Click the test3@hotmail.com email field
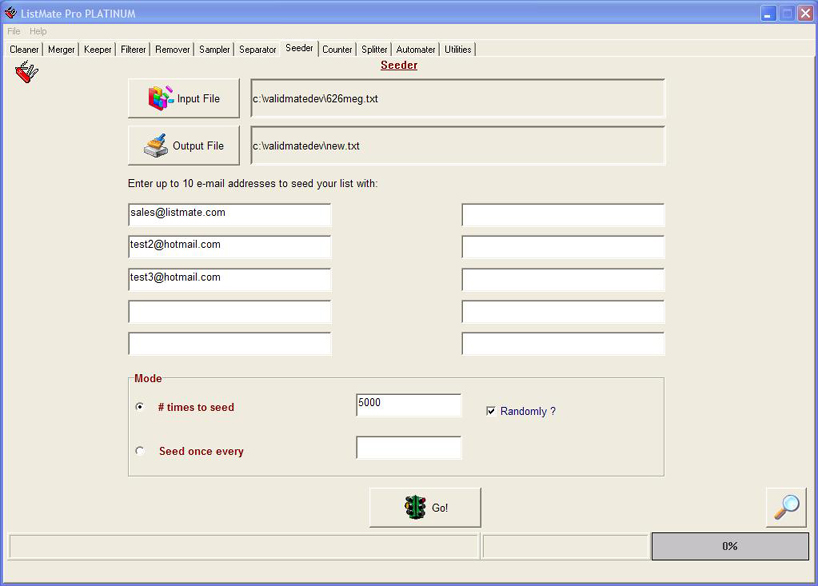Image resolution: width=818 pixels, height=586 pixels. click(229, 279)
